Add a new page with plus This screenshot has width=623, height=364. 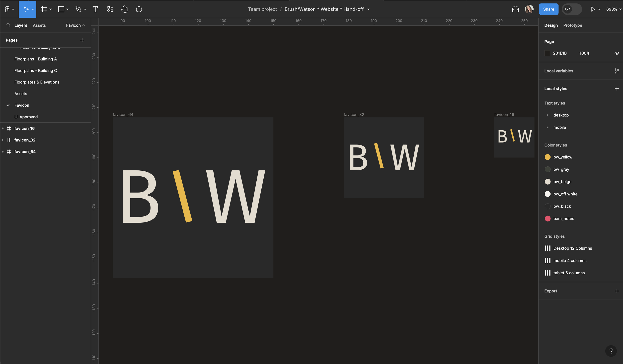(x=82, y=40)
